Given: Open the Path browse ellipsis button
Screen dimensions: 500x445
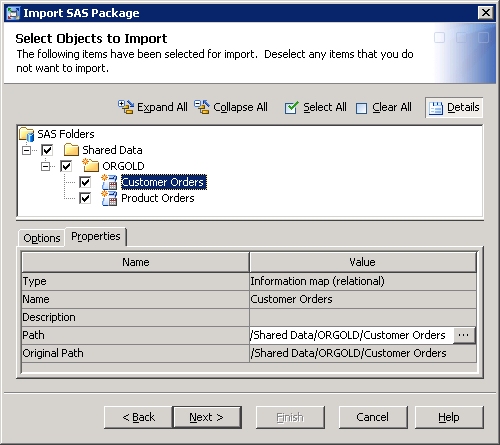Looking at the screenshot, I should click(x=464, y=335).
